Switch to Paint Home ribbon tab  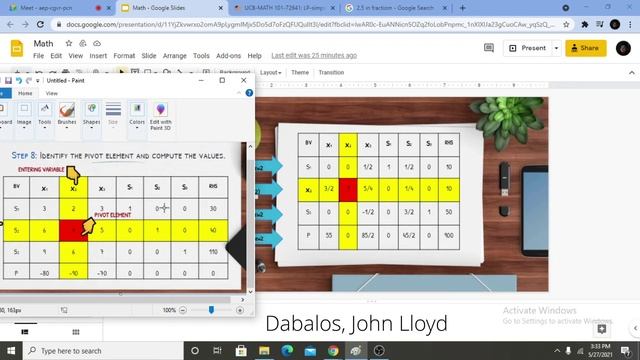click(25, 93)
